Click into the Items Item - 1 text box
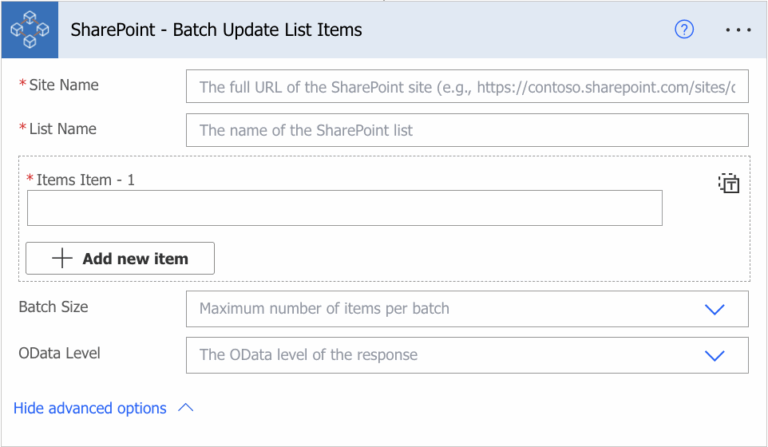 coord(345,208)
